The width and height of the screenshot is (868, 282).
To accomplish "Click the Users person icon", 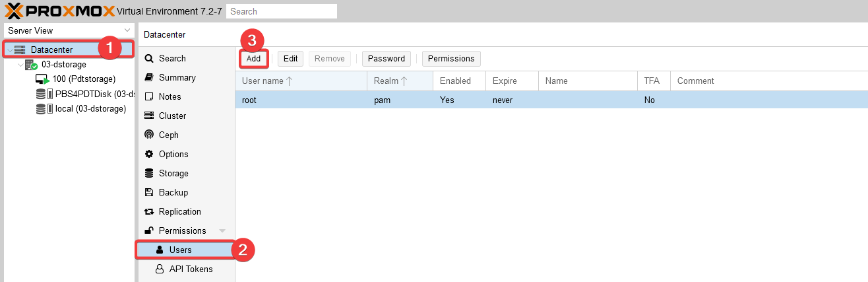I will click(x=159, y=250).
